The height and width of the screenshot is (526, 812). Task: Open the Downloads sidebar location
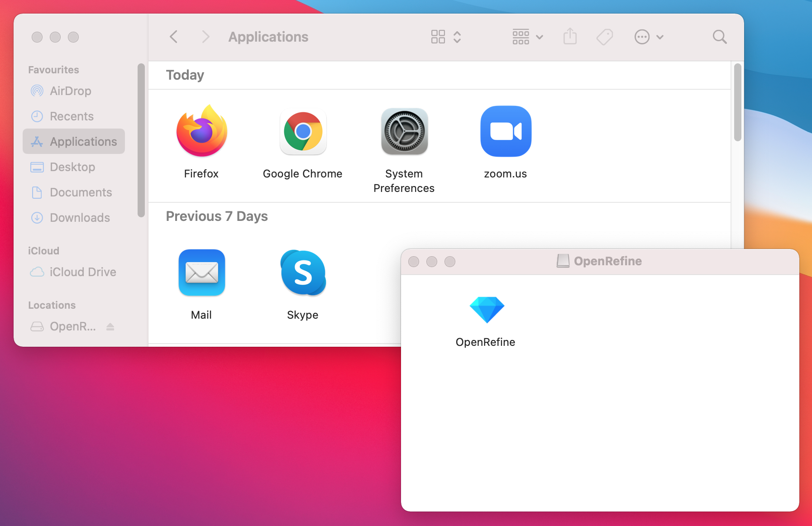pos(80,218)
